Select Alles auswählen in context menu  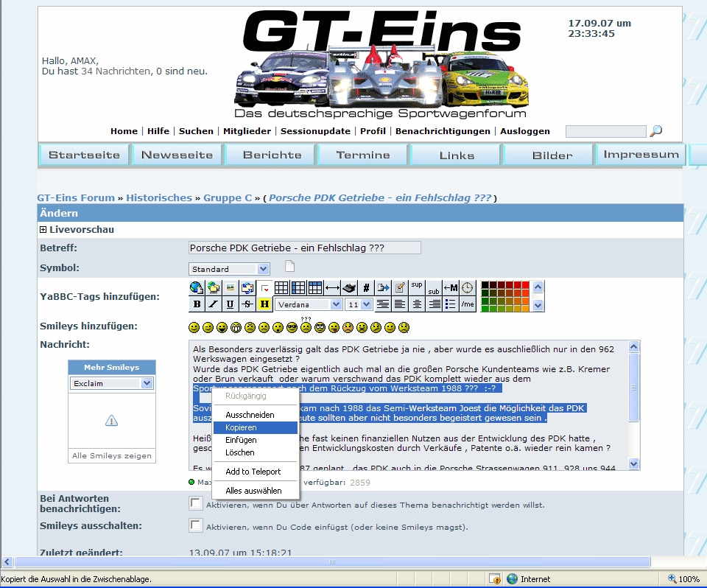point(253,491)
